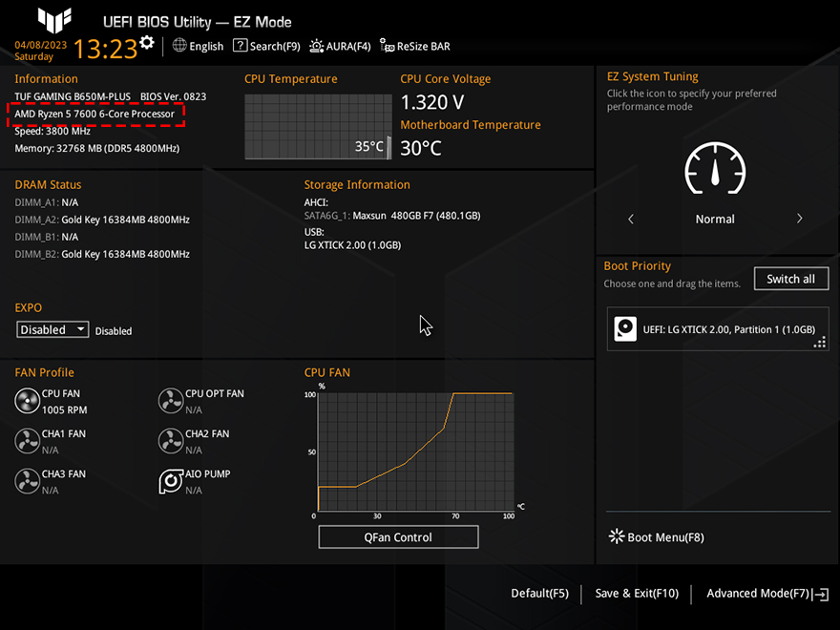Open the EXPO Disabled dropdown
The height and width of the screenshot is (630, 840).
pyautogui.click(x=52, y=329)
